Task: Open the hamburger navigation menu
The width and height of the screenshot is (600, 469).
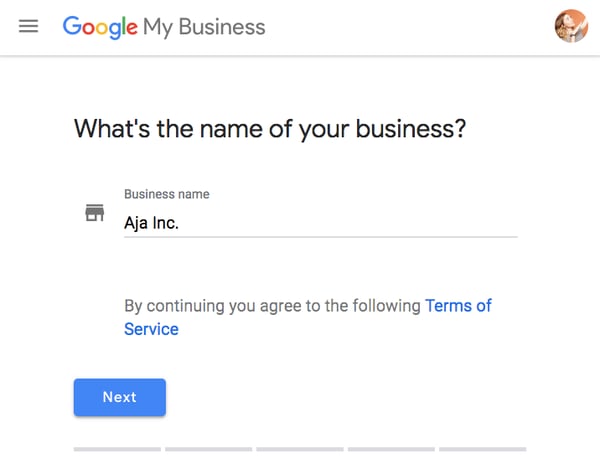Action: pos(28,27)
